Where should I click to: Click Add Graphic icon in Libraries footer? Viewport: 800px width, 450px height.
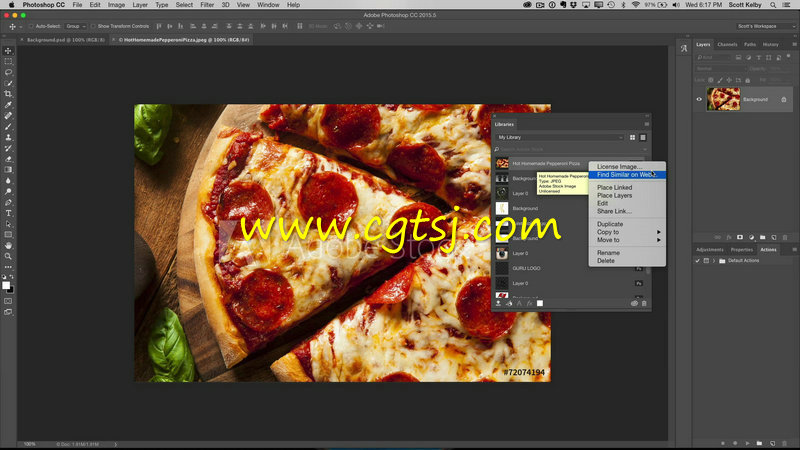(498, 303)
